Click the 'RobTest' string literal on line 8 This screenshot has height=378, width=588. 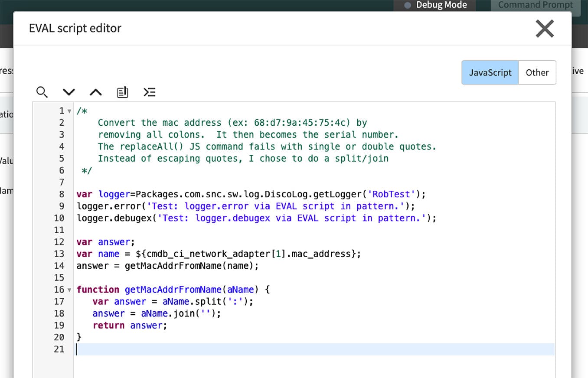tap(390, 194)
